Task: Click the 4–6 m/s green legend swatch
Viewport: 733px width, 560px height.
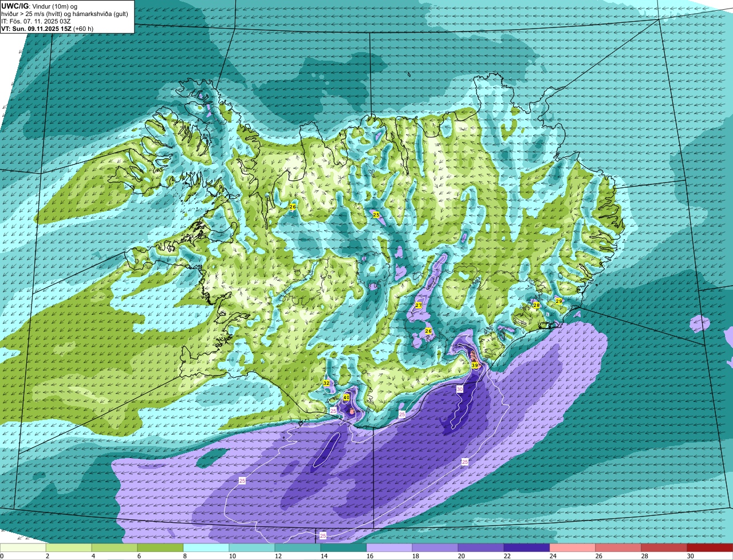Action: click(x=115, y=547)
